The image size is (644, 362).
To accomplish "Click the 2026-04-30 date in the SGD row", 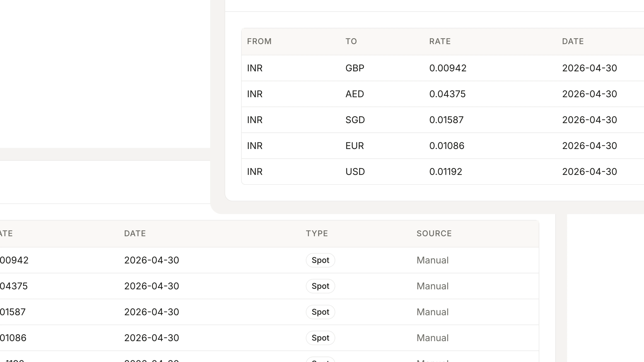I will click(x=589, y=120).
